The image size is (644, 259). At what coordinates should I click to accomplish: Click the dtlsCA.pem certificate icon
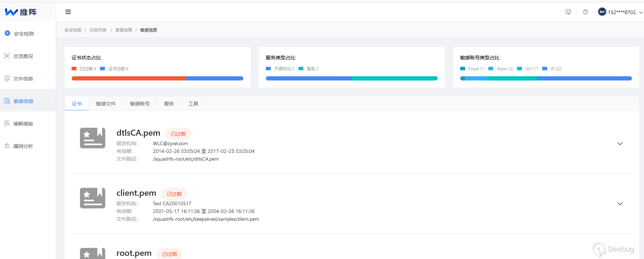93,138
